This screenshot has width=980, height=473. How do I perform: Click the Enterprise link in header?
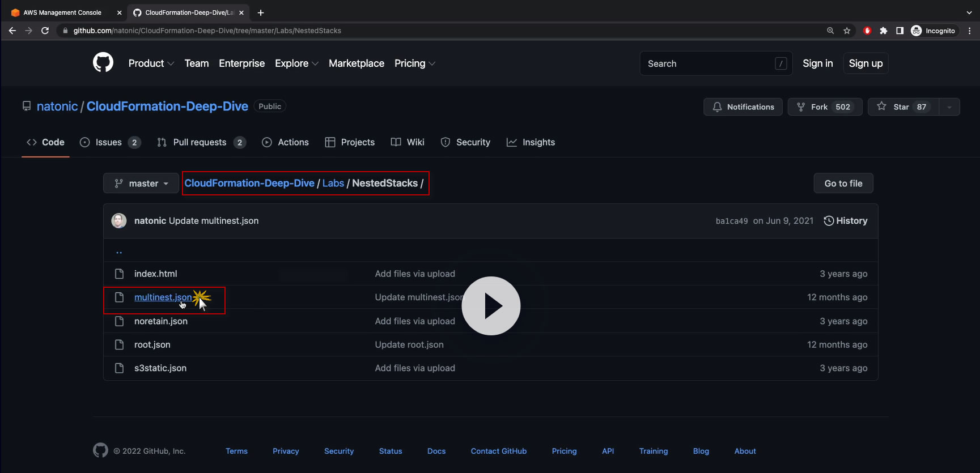242,63
